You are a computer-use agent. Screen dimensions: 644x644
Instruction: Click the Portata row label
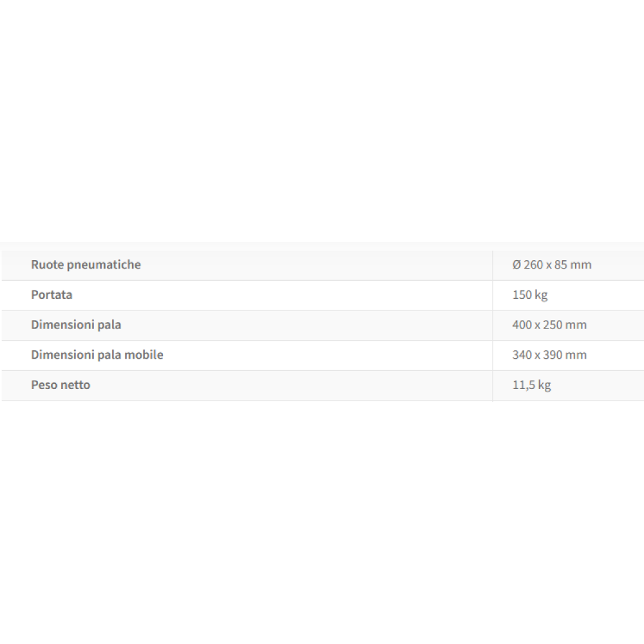point(52,295)
